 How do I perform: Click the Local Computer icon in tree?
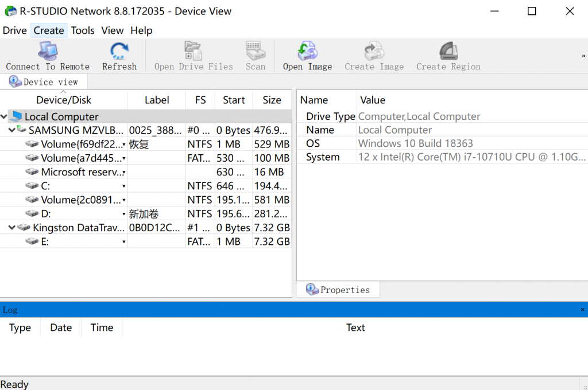click(16, 116)
